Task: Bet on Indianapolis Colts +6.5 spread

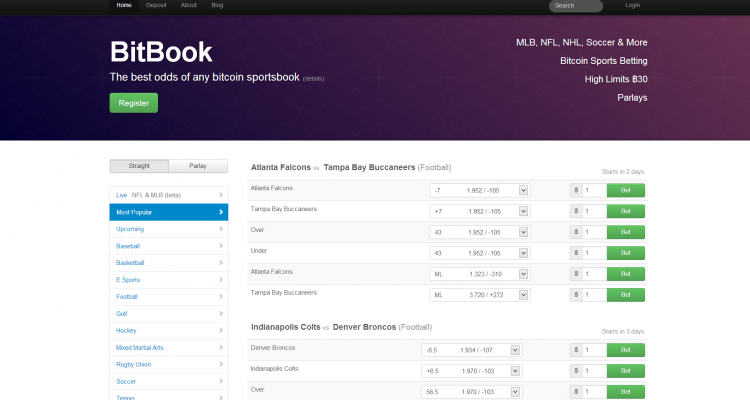Action: tap(626, 371)
